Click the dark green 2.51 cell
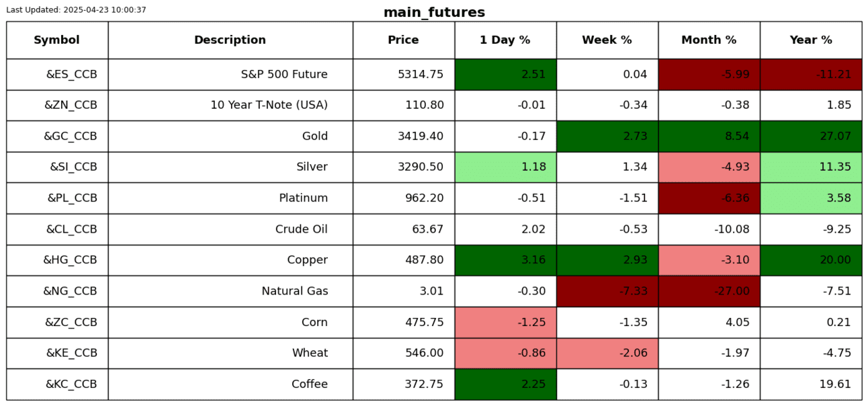 [505, 75]
